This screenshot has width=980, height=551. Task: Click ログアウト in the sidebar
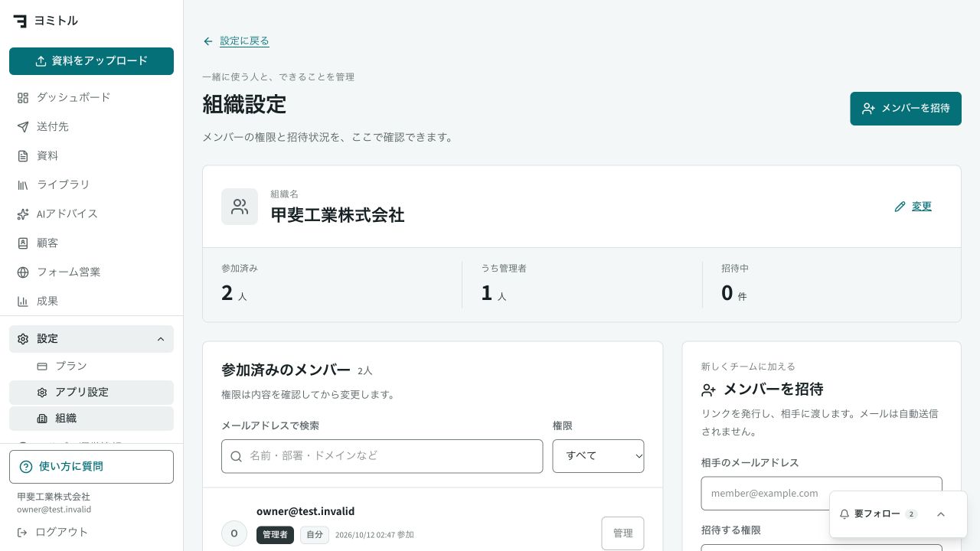92,532
